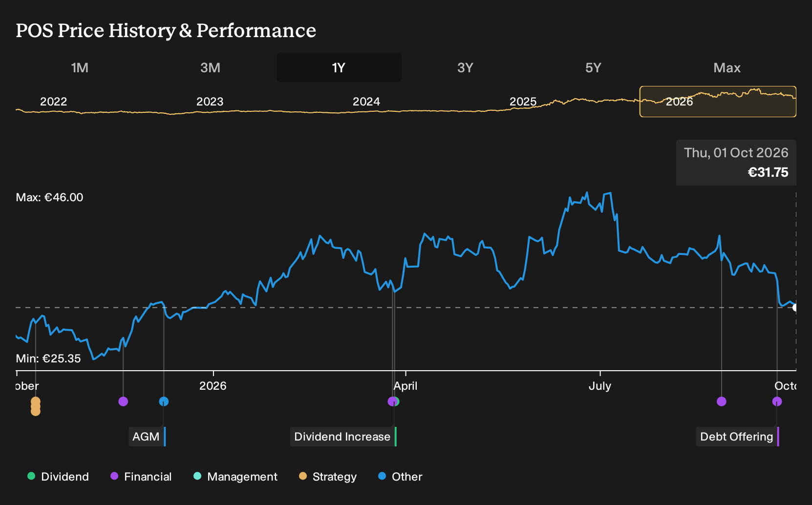Image resolution: width=812 pixels, height=505 pixels.
Task: Click 2025 in the overview timeline
Action: (523, 102)
